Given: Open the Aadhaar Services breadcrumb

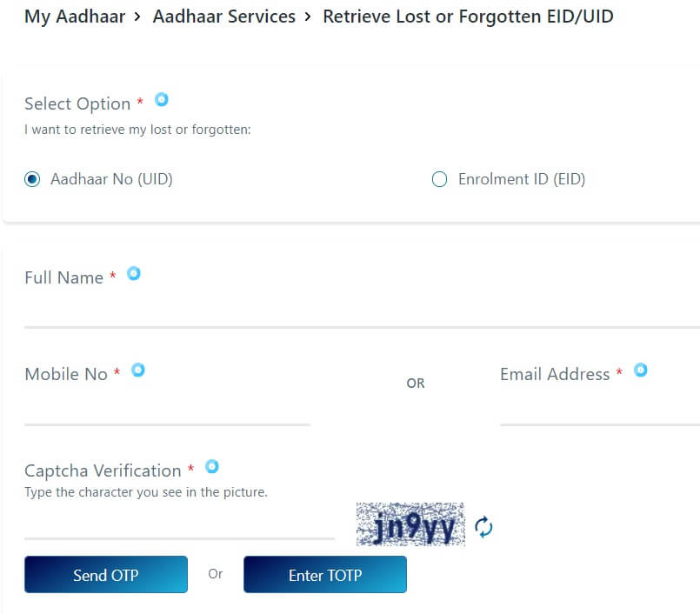Looking at the screenshot, I should coord(223,17).
